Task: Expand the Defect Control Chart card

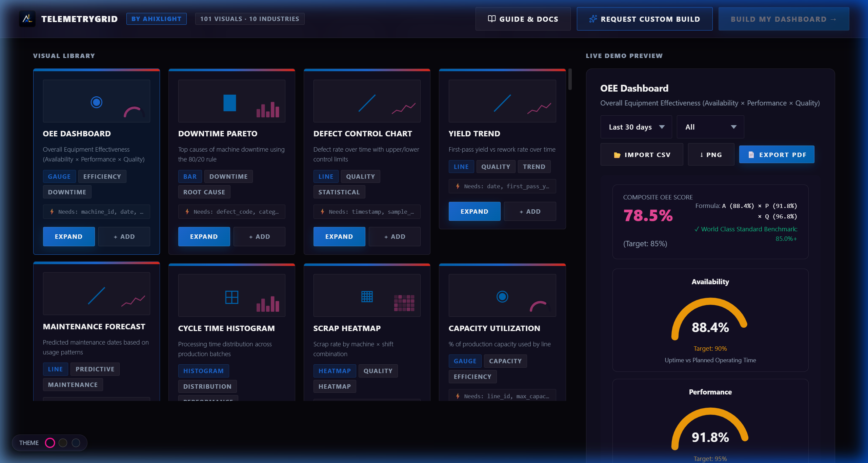Action: [339, 236]
